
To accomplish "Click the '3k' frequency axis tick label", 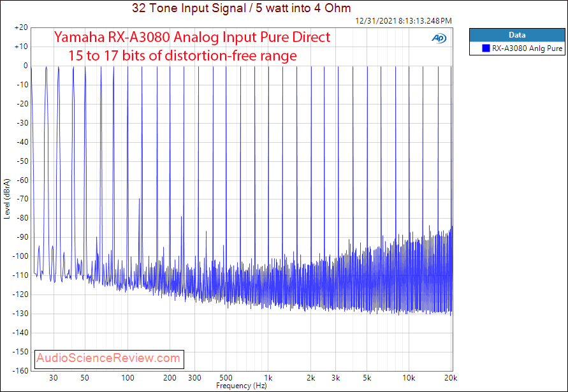I will pos(335,378).
